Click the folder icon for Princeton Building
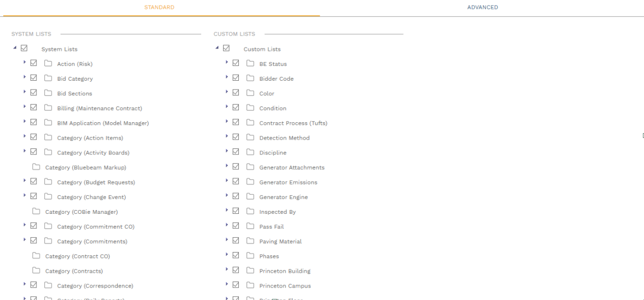Viewport: 644px width, 300px height. (x=250, y=271)
